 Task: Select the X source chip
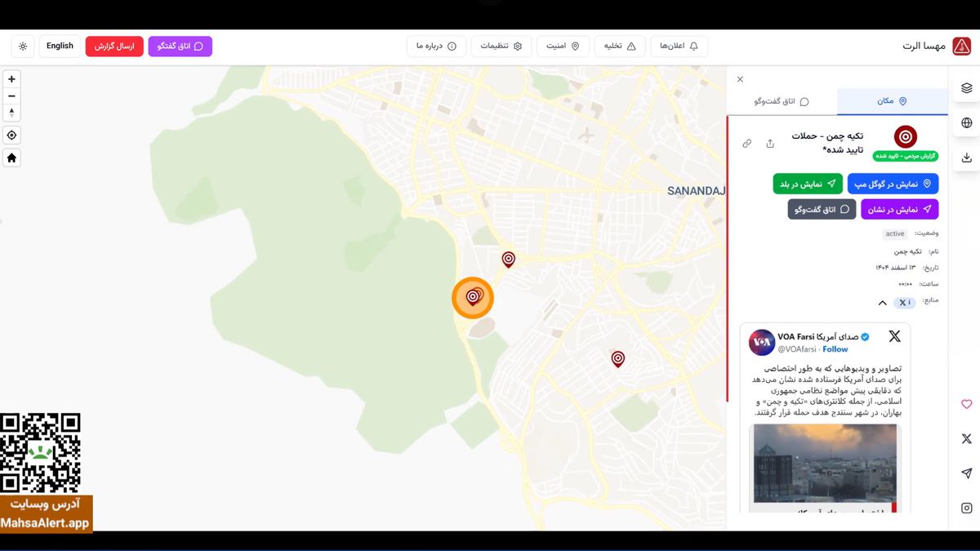pyautogui.click(x=904, y=303)
